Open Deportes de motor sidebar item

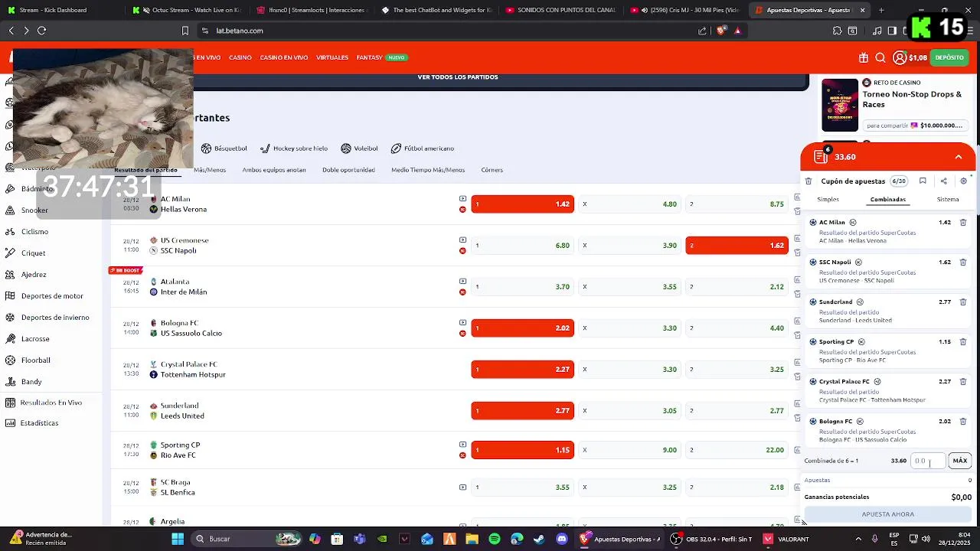pyautogui.click(x=52, y=296)
